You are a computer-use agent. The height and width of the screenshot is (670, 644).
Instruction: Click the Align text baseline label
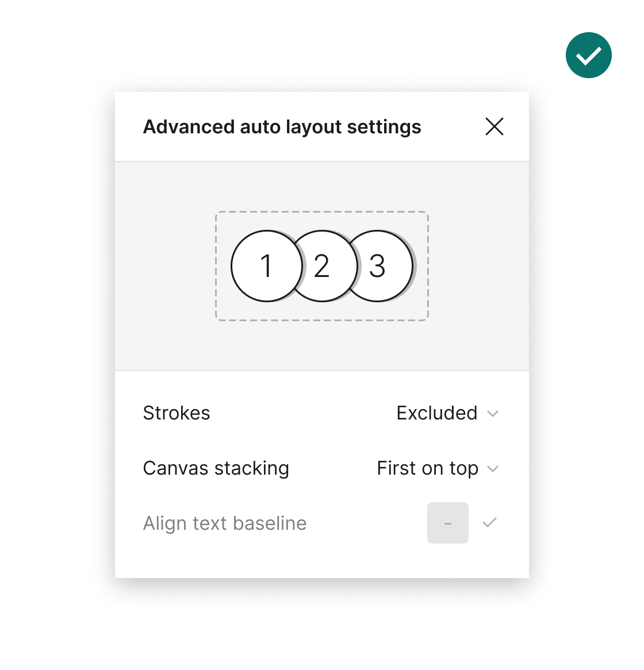[x=225, y=523]
